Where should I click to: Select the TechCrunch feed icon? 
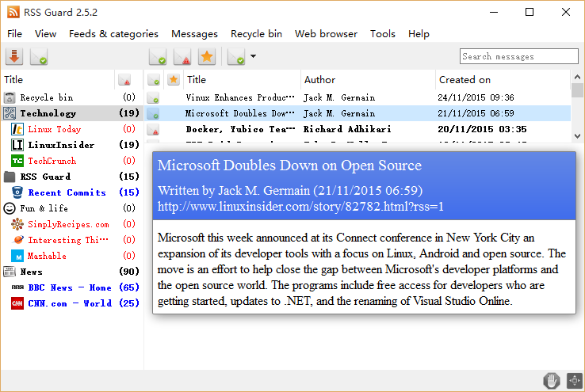click(17, 161)
